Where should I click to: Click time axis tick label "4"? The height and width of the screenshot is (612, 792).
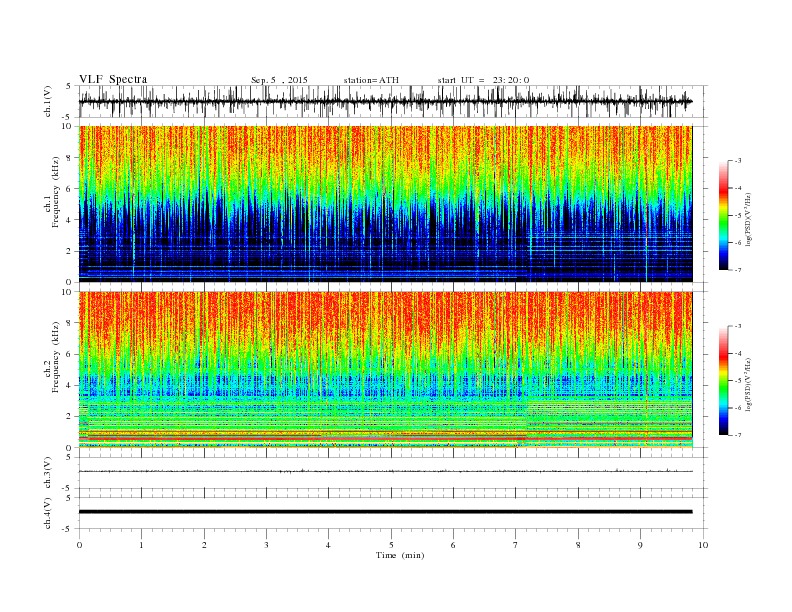tap(328, 545)
